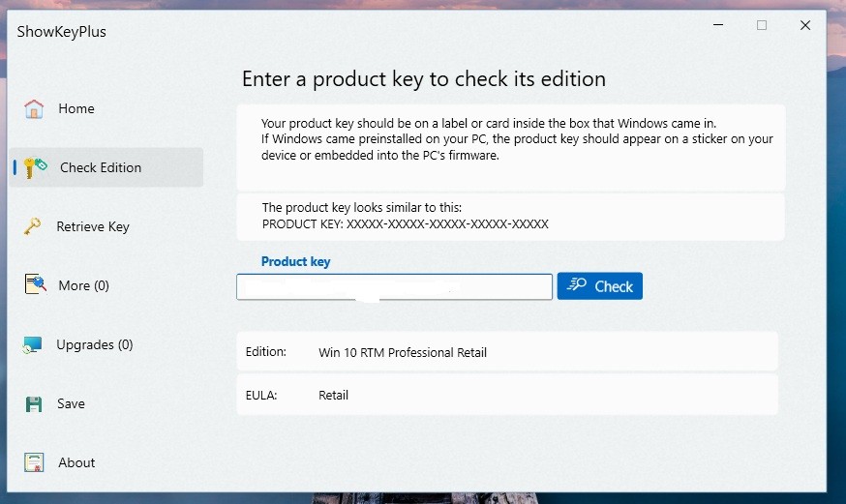The image size is (846, 504).
Task: Click the Upgrades monitor icon
Action: click(x=32, y=345)
